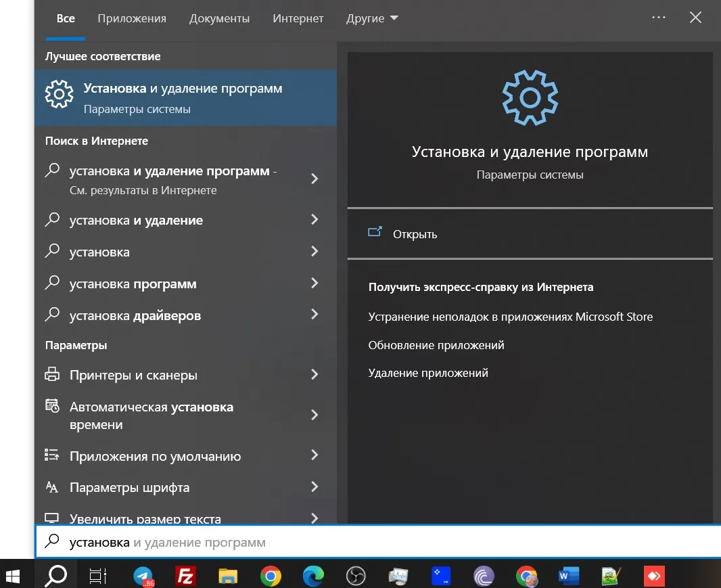Open Microsoft Edge from the taskbar
This screenshot has height=588, width=721.
coord(313,576)
